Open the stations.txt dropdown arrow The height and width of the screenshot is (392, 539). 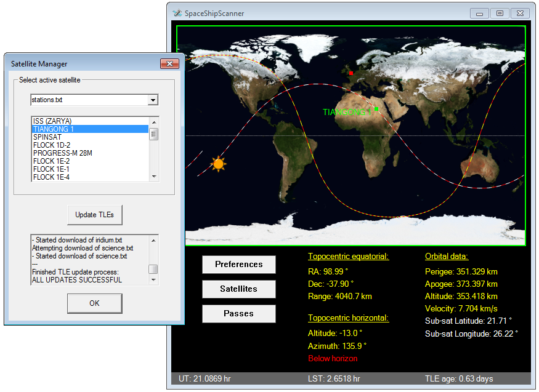[x=153, y=100]
